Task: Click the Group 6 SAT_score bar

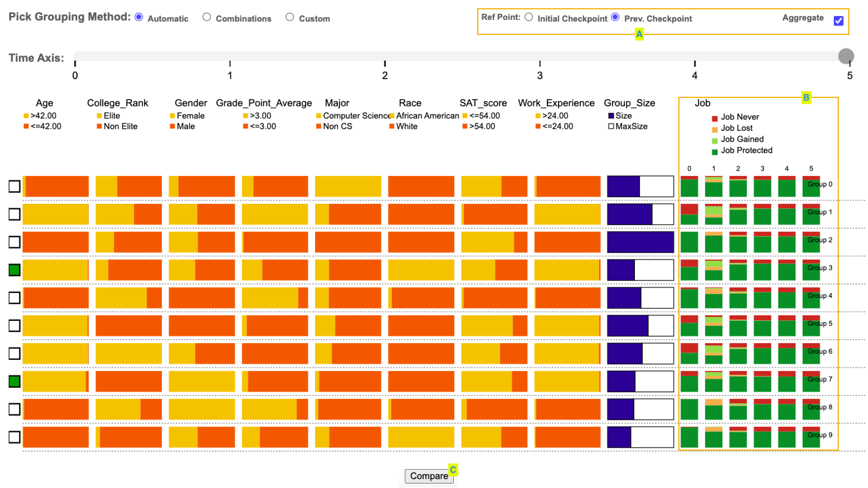Action: coord(494,354)
